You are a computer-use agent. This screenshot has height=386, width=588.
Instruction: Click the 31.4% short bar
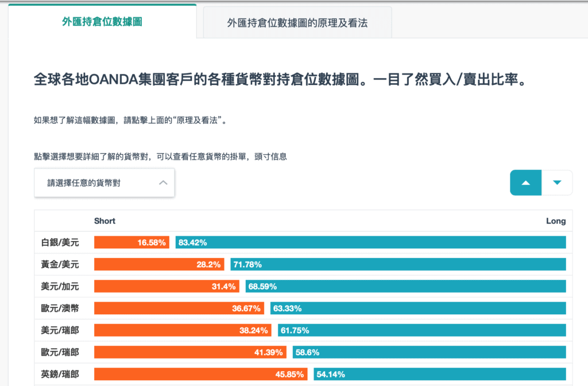coord(167,286)
